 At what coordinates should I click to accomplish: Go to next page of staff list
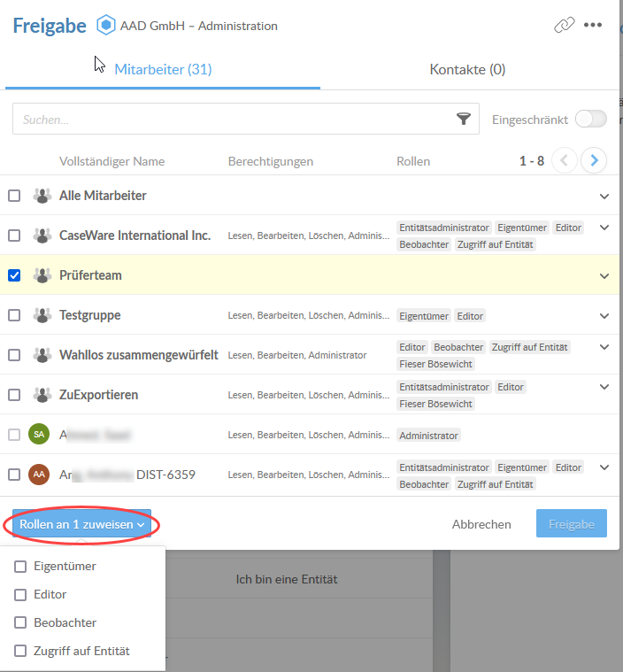[x=594, y=160]
